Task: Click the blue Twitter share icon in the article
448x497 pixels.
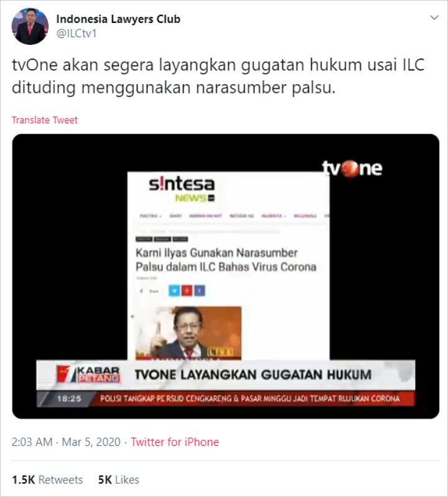Action: [174, 291]
